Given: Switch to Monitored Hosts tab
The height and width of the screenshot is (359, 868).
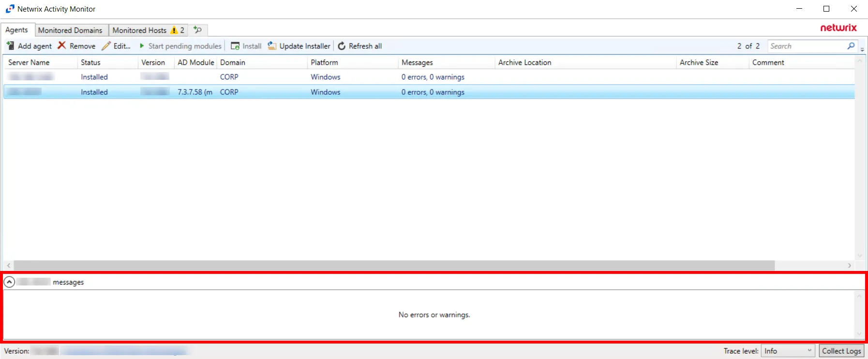Looking at the screenshot, I should (x=149, y=30).
